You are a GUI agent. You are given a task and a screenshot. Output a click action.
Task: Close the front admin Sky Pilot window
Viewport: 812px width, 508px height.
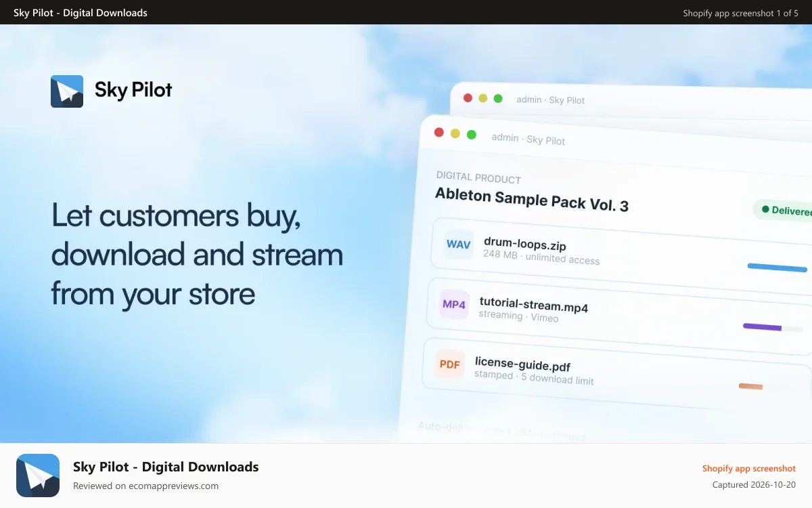click(x=439, y=133)
